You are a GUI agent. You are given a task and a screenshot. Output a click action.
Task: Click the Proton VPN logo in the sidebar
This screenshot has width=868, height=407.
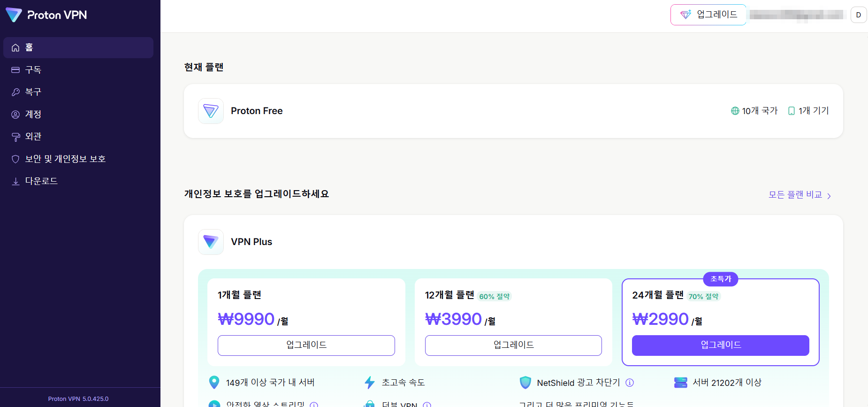(x=46, y=15)
